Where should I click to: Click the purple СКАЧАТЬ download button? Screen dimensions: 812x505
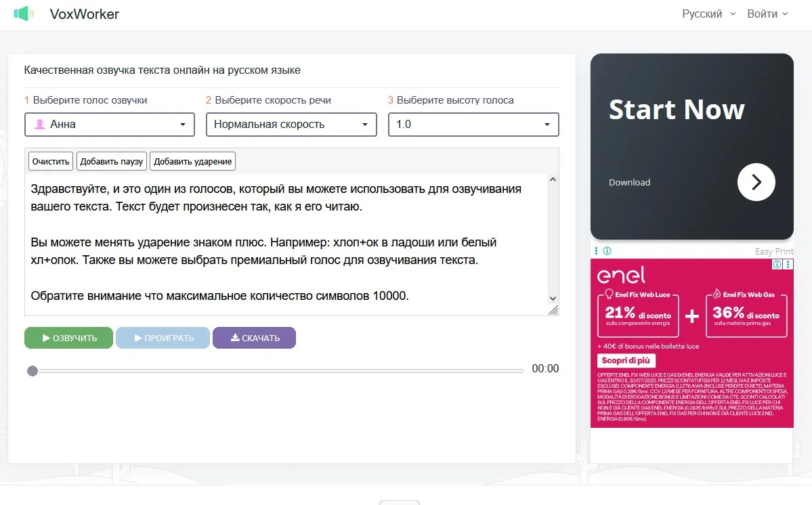(x=254, y=338)
